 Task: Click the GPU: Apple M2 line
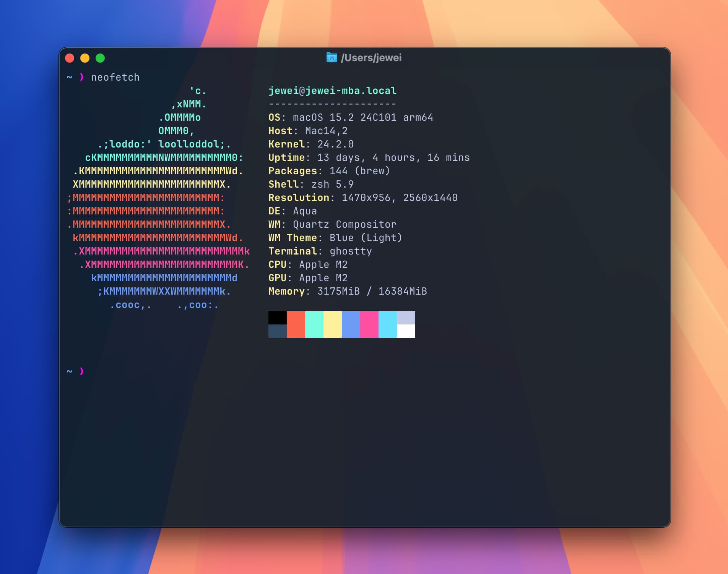[x=308, y=278]
